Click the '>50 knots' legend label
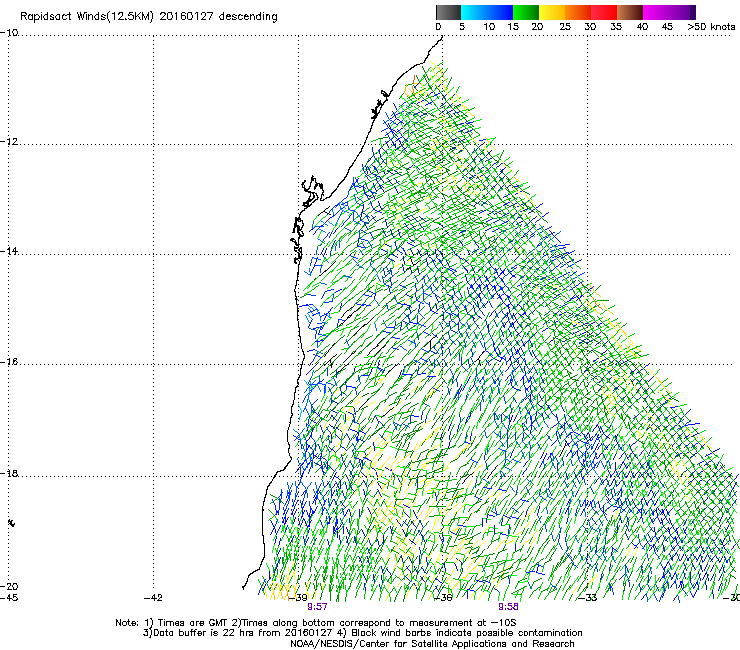 pos(711,27)
